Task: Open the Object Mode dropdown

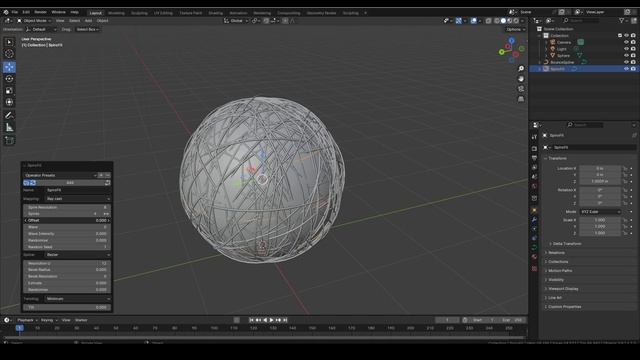Action: point(34,21)
